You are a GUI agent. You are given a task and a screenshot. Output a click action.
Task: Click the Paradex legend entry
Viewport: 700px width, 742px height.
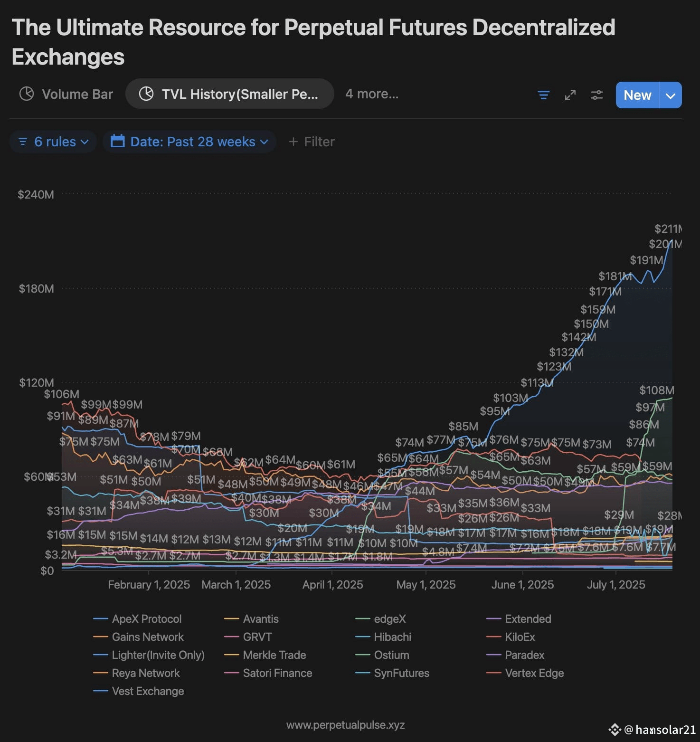(516, 655)
